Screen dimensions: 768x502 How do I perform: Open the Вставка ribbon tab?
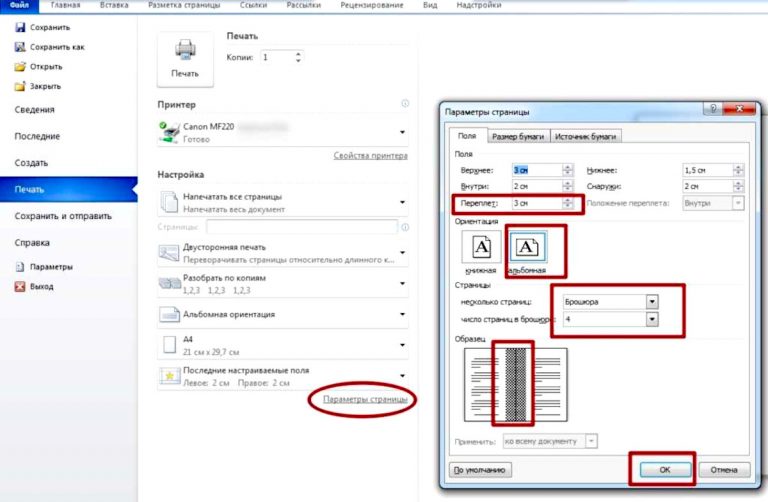coord(114,5)
